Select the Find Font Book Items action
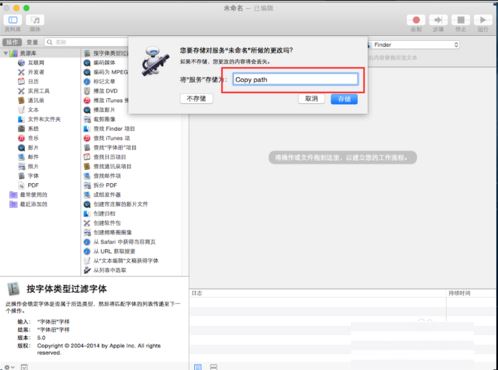498x370 pixels. [x=115, y=147]
